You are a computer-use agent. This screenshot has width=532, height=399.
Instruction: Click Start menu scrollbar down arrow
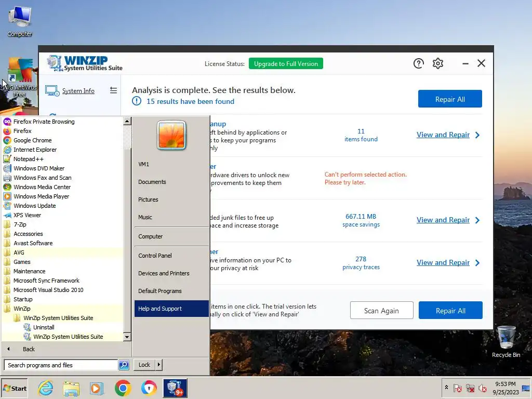(x=127, y=337)
